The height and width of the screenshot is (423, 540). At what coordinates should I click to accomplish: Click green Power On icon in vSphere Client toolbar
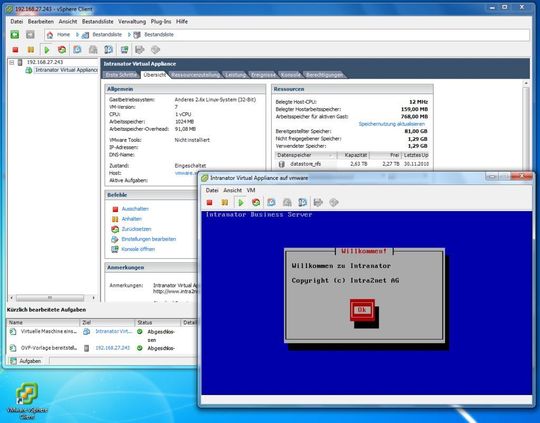46,50
